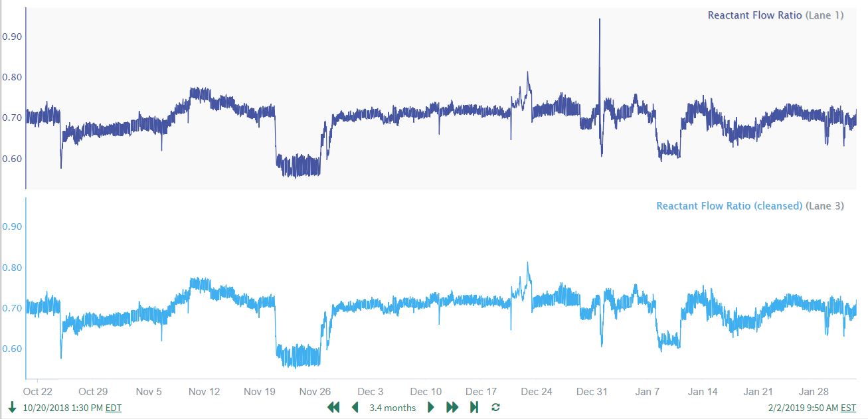The image size is (868, 419).
Task: Step forward a full range with double-right arrows
Action: tap(452, 407)
